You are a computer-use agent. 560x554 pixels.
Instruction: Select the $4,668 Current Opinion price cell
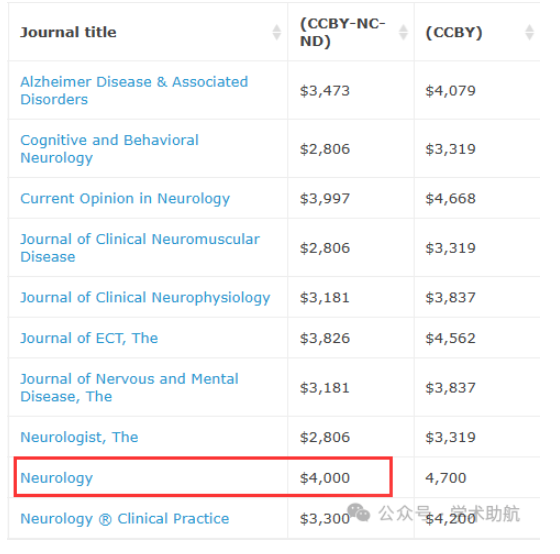[450, 199]
